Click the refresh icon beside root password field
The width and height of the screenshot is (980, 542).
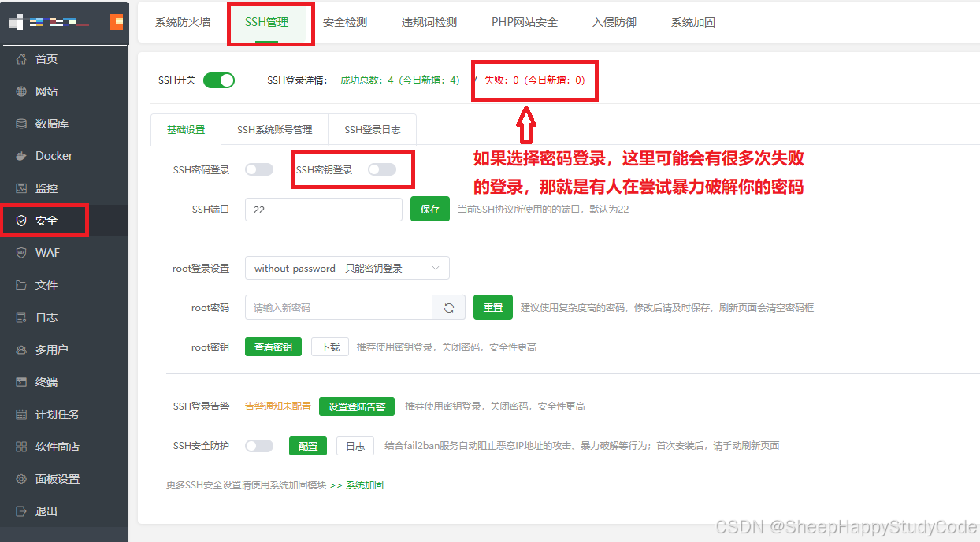(449, 308)
